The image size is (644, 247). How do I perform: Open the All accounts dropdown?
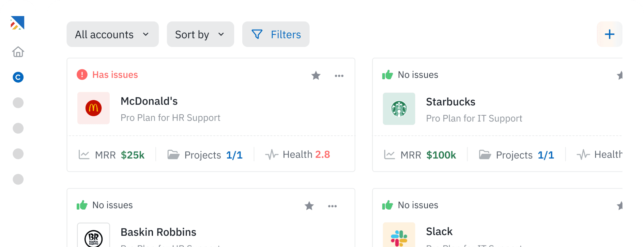pyautogui.click(x=112, y=34)
